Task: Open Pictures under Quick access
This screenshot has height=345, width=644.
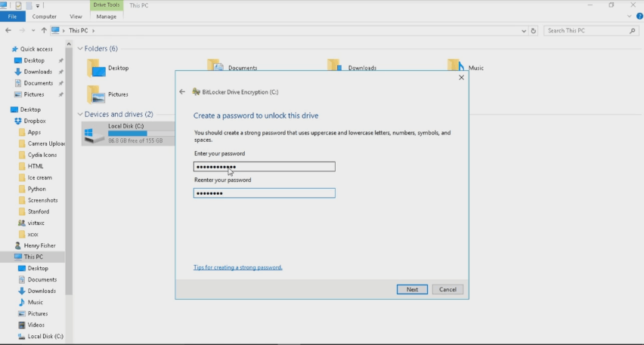Action: (34, 94)
